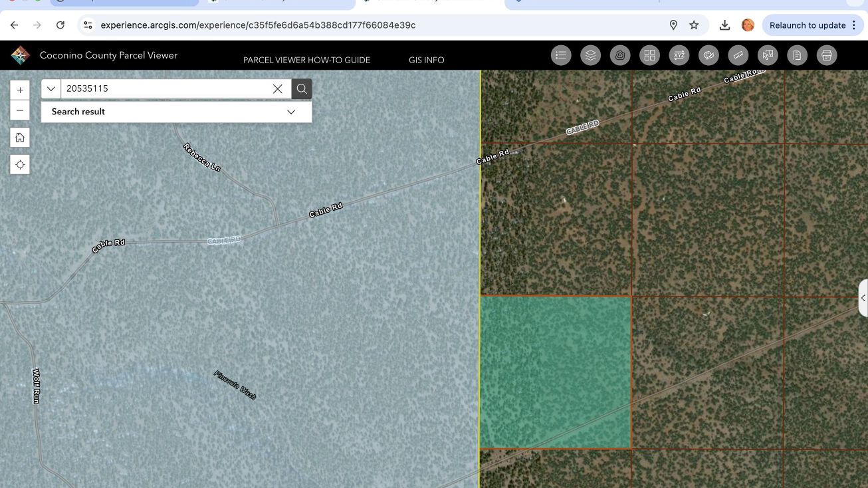Open the Basemap Gallery grid icon
The height and width of the screenshot is (488, 868).
pyautogui.click(x=649, y=56)
